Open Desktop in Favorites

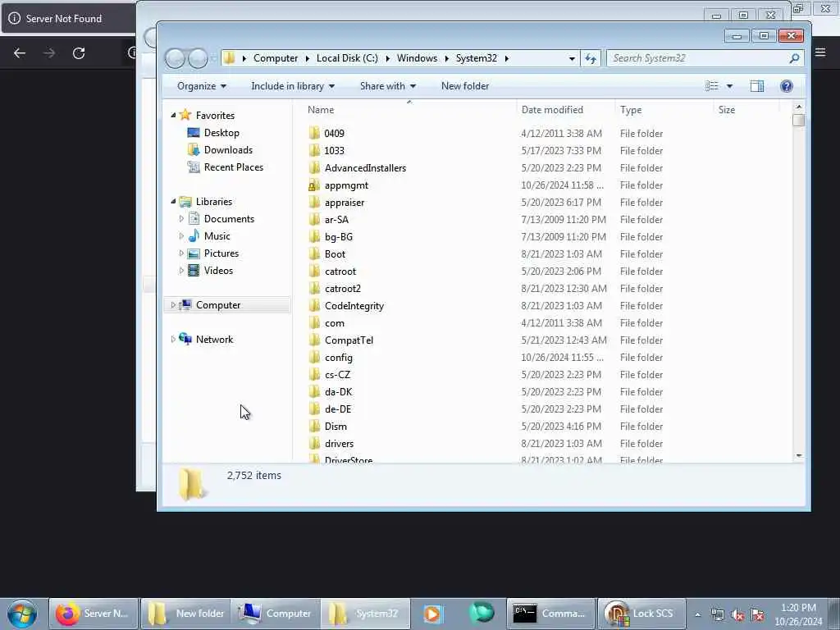click(221, 133)
